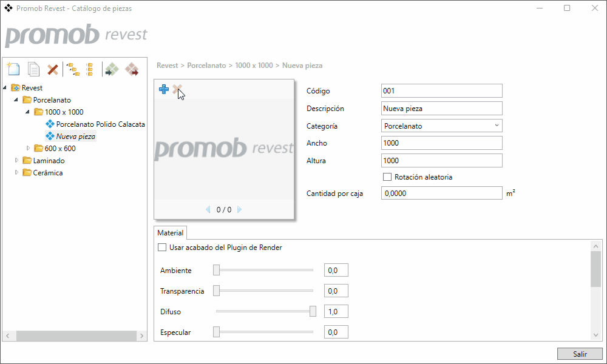Click the 1000 x 1000 folder icon
607x364 pixels.
click(x=38, y=112)
